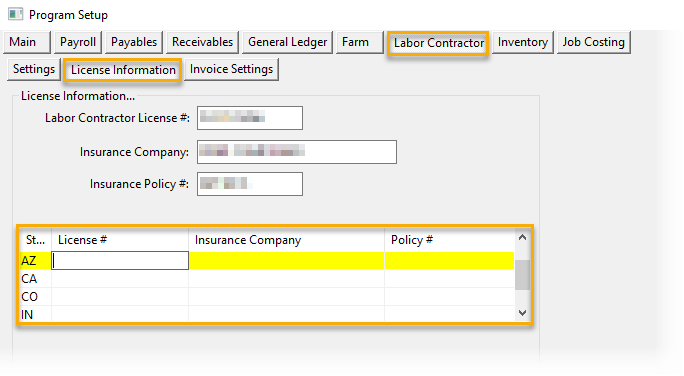Image resolution: width=684 pixels, height=376 pixels.
Task: Open the Settings sub-tab
Action: (x=34, y=69)
